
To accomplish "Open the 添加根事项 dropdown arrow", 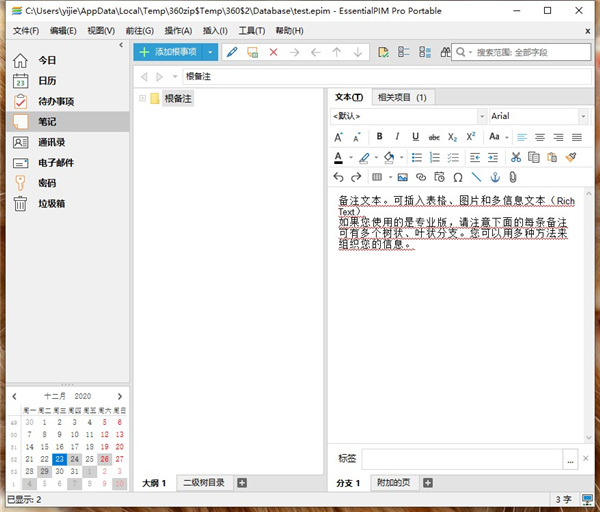I will (x=210, y=52).
